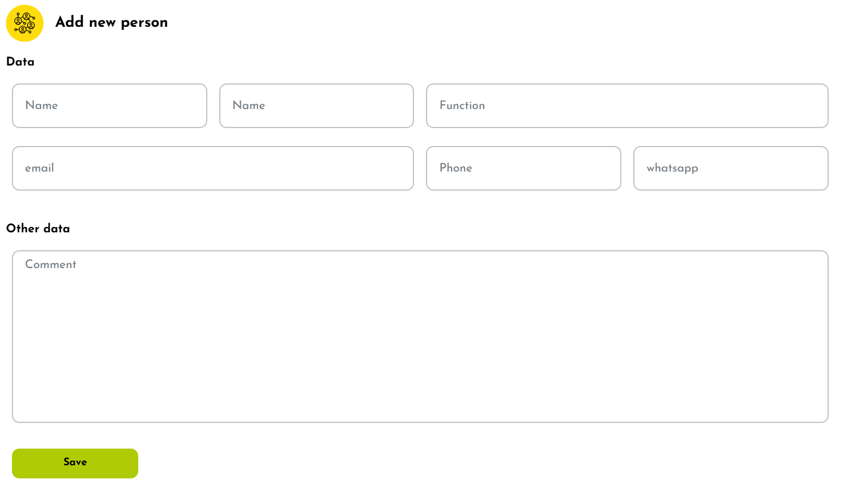
Task: Click the word "person" in the title
Action: [x=144, y=23]
